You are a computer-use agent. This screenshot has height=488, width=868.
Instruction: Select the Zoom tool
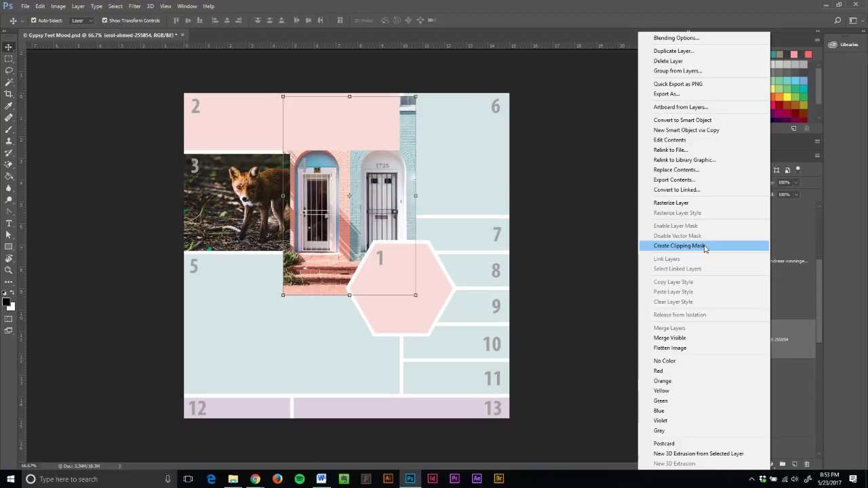[x=9, y=270]
